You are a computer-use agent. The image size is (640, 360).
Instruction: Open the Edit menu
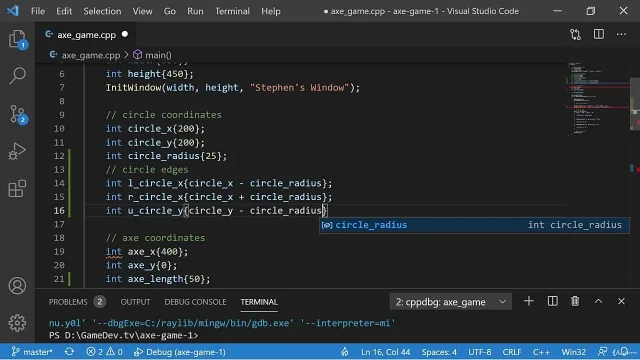64,11
